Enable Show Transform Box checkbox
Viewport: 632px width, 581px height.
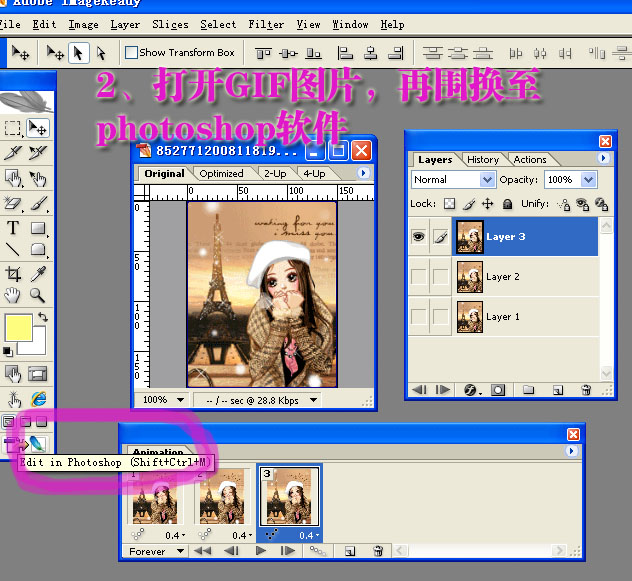pos(131,53)
